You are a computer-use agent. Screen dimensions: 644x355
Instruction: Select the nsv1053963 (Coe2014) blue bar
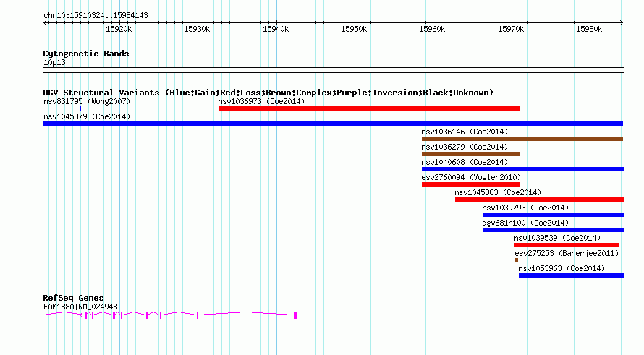pyautogui.click(x=572, y=275)
